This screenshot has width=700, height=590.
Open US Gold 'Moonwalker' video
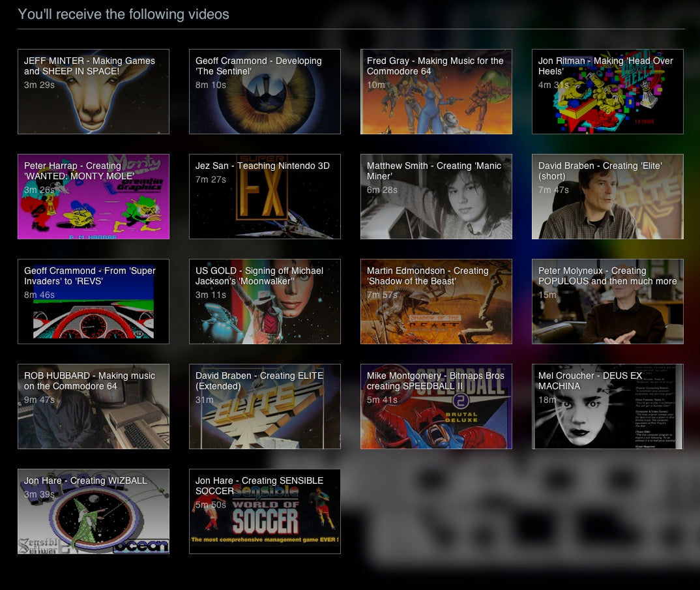pos(265,302)
